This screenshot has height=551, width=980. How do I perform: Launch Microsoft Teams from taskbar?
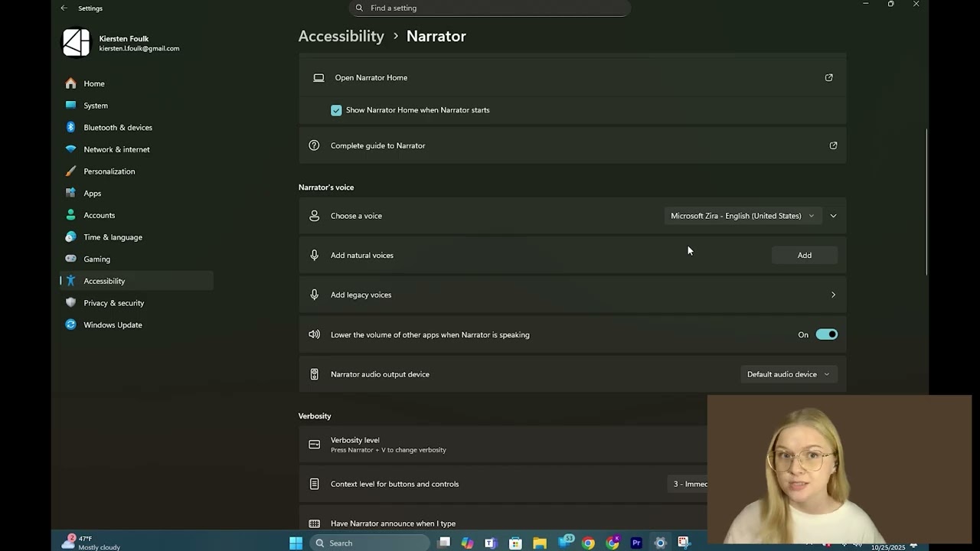pyautogui.click(x=491, y=543)
